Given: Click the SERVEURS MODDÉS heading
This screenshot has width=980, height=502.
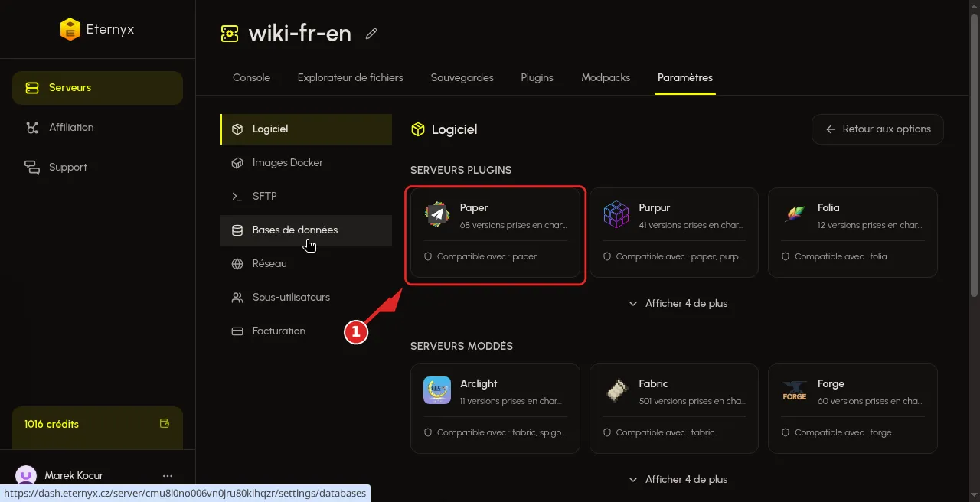Looking at the screenshot, I should click(x=462, y=346).
